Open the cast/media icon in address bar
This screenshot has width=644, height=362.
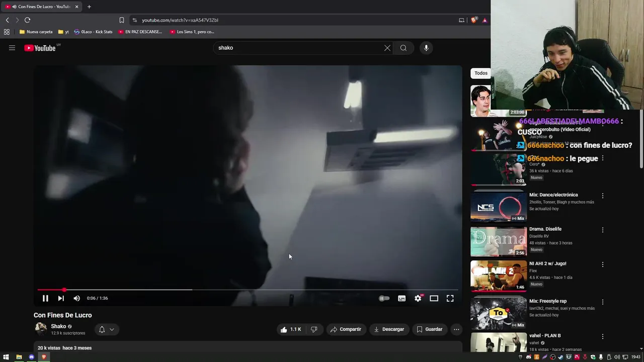click(x=461, y=20)
